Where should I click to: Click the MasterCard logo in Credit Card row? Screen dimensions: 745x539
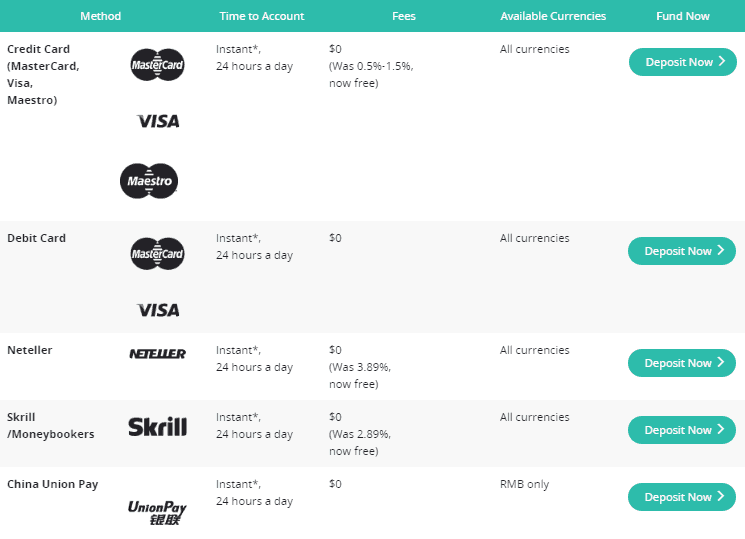[x=157, y=65]
